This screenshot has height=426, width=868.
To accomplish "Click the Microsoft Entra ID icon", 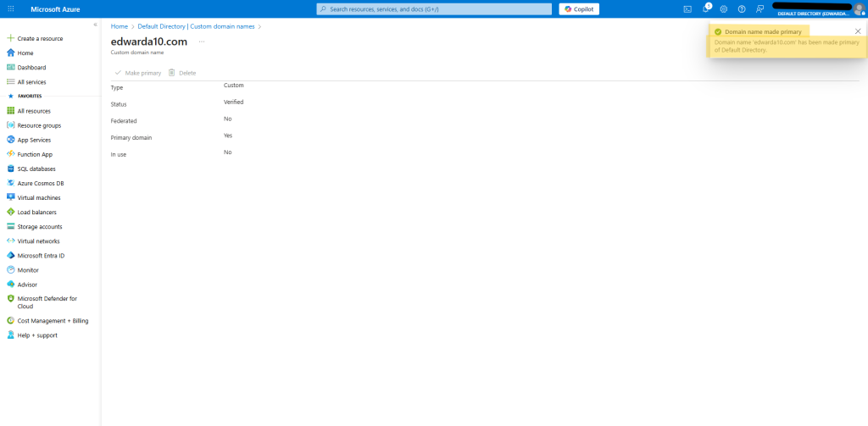I will coord(10,256).
